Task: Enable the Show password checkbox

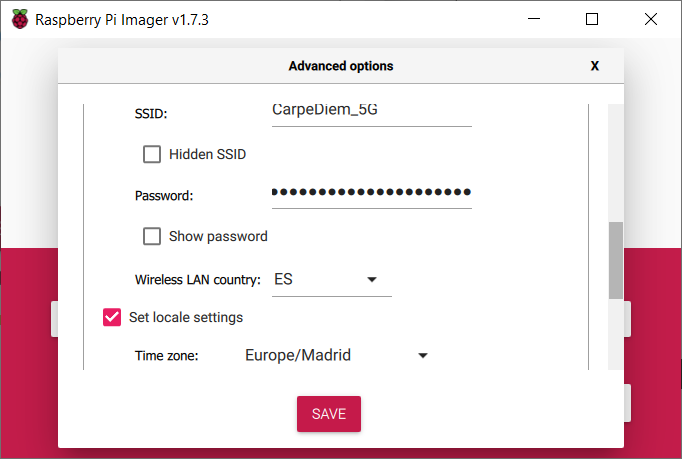Action: tap(152, 236)
